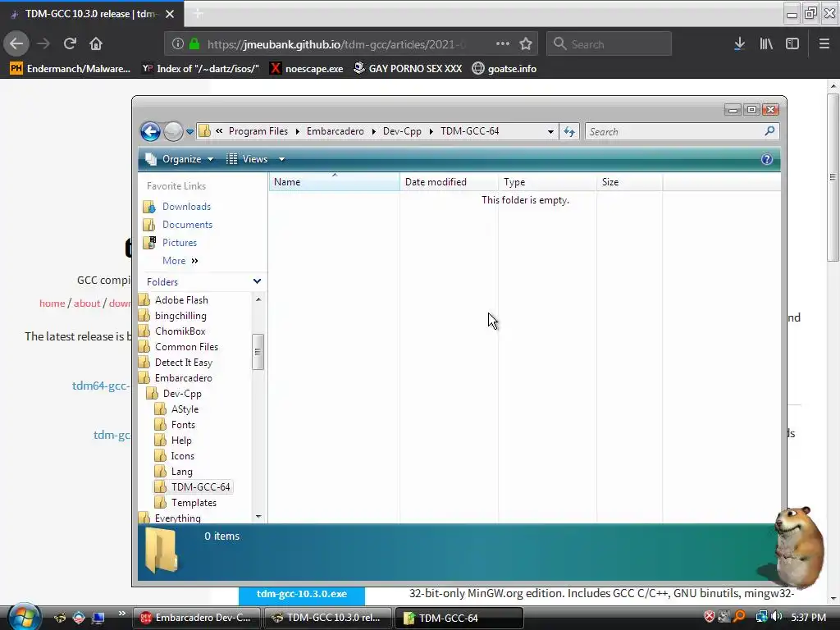Select Help folder in tree
The width and height of the screenshot is (840, 630).
[181, 441]
